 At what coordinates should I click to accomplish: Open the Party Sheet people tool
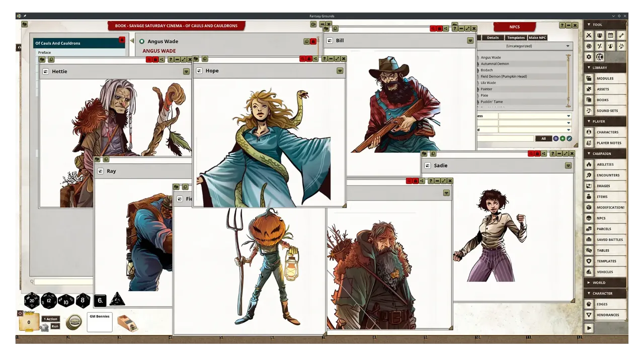click(x=600, y=35)
